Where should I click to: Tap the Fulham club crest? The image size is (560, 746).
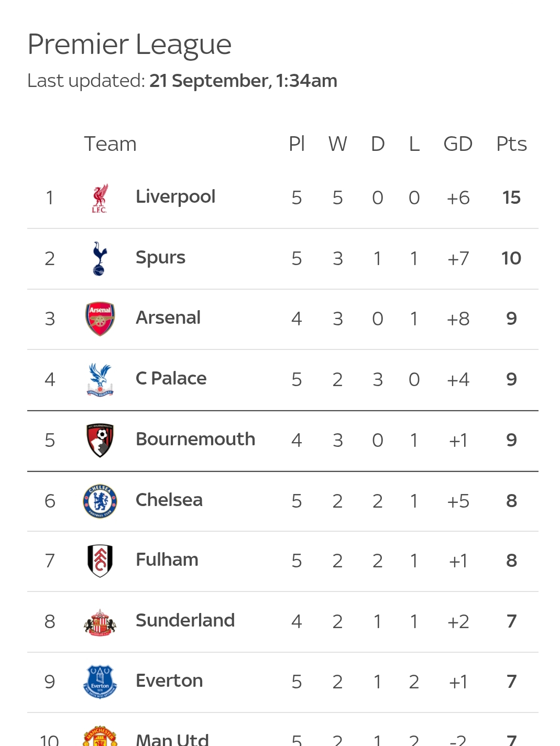click(100, 561)
